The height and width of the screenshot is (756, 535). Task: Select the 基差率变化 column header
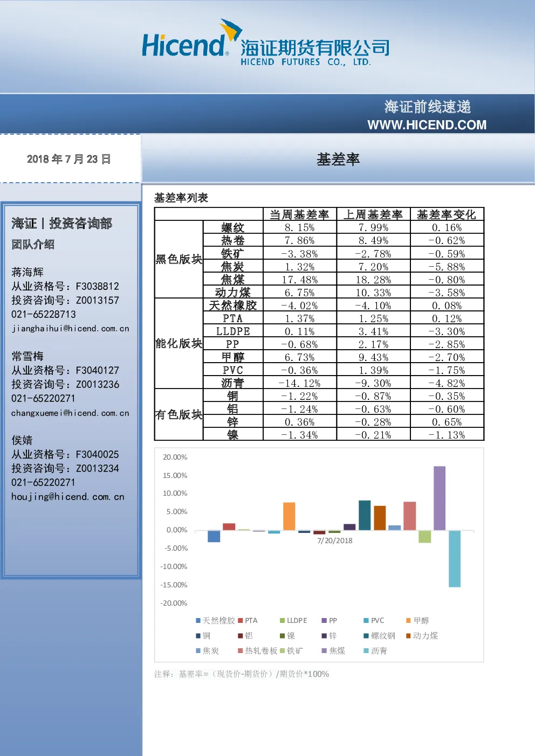(447, 214)
